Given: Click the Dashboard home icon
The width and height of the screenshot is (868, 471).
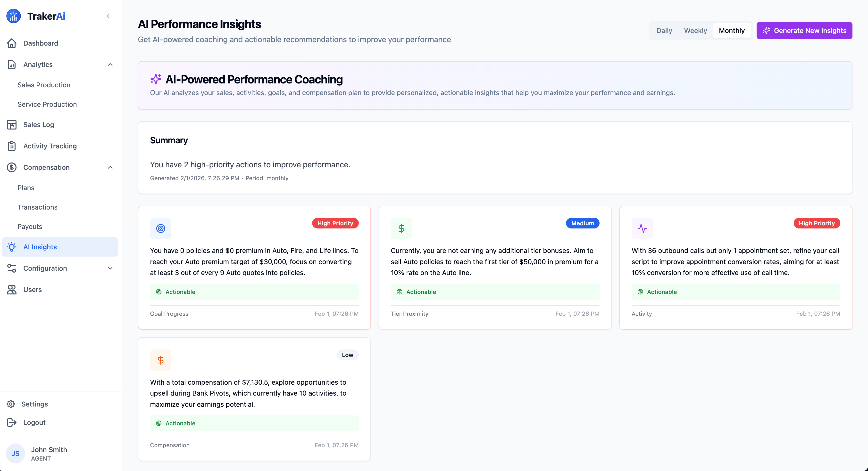Looking at the screenshot, I should point(12,43).
